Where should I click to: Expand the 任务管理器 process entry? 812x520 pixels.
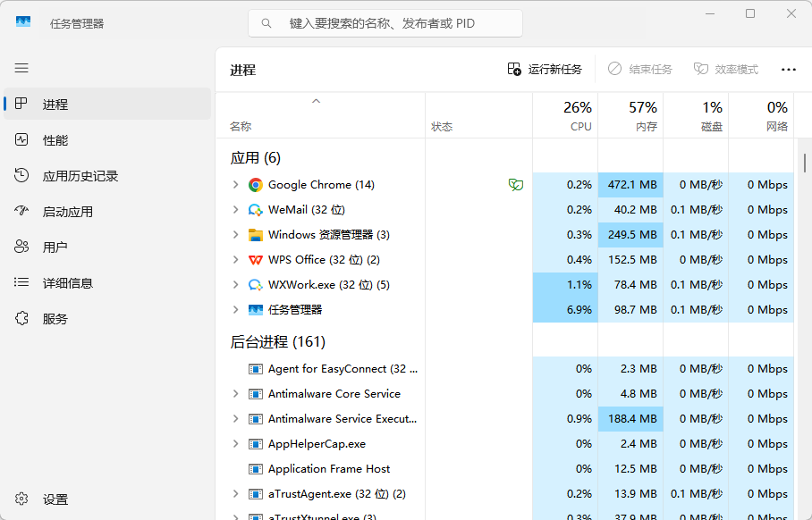(x=235, y=310)
